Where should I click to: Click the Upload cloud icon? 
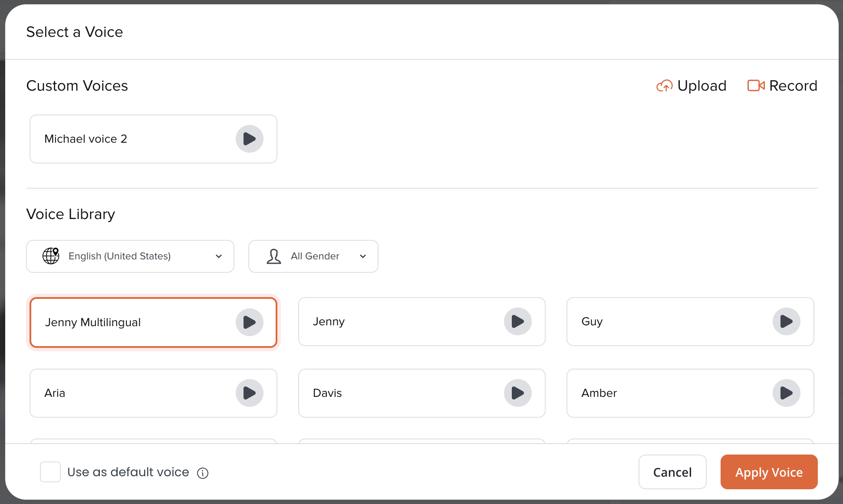pyautogui.click(x=664, y=86)
